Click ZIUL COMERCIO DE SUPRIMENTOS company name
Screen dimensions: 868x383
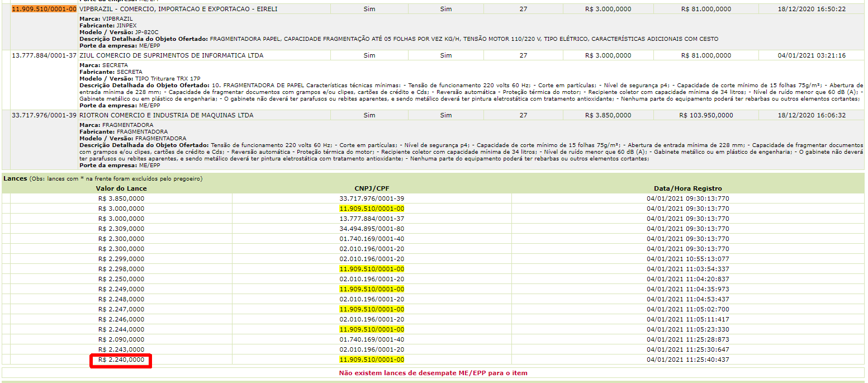(172, 55)
